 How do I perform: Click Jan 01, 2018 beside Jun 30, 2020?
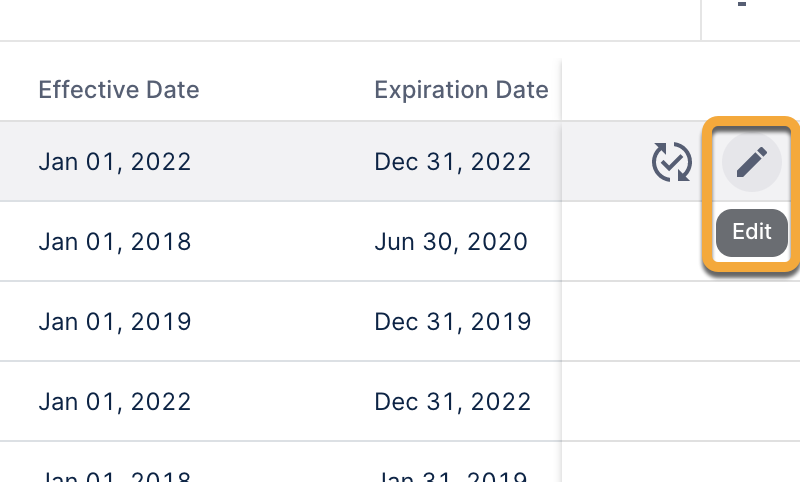(x=115, y=242)
